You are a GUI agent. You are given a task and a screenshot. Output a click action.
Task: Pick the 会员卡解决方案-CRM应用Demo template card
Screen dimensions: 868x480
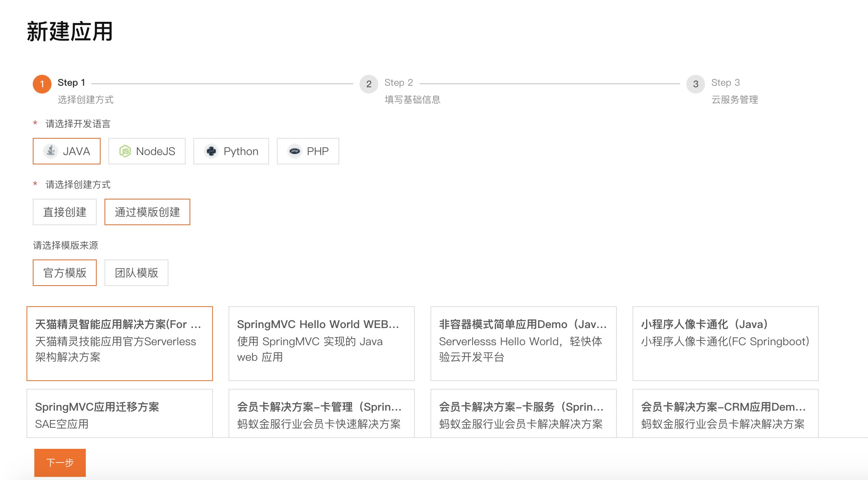[x=726, y=413]
